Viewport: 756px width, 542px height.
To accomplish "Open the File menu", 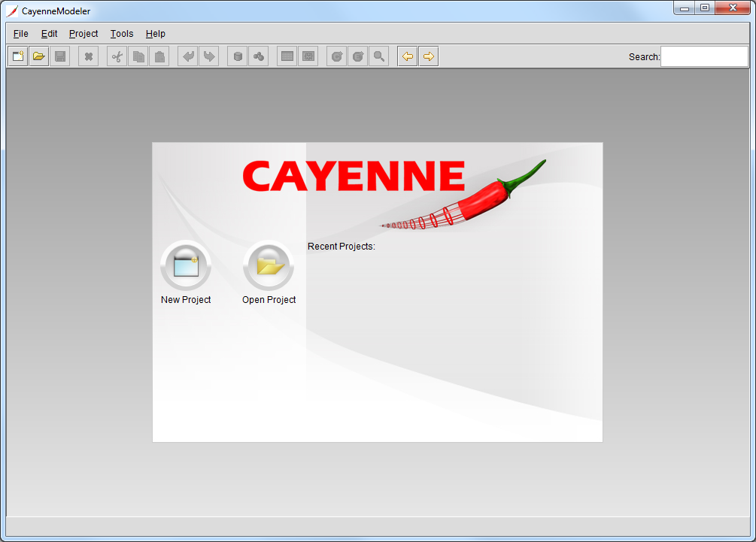I will click(x=21, y=34).
